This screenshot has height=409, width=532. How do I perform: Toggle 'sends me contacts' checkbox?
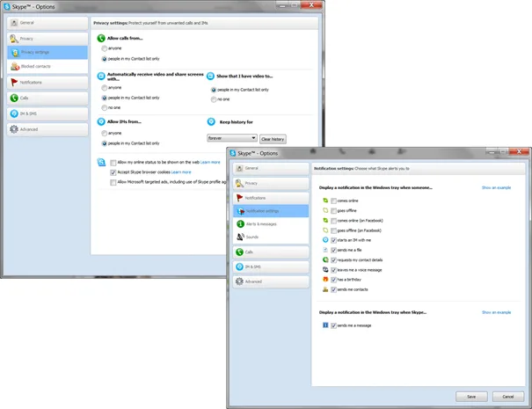[334, 290]
